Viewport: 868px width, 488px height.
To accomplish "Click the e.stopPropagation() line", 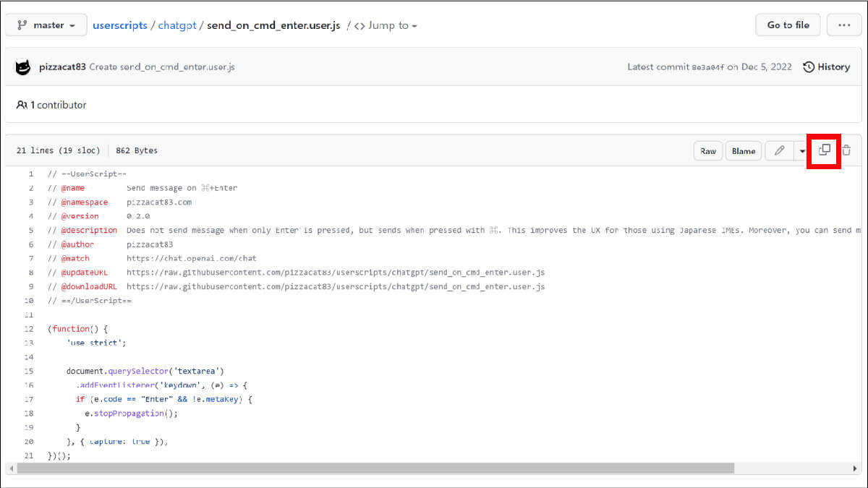I will [x=131, y=414].
